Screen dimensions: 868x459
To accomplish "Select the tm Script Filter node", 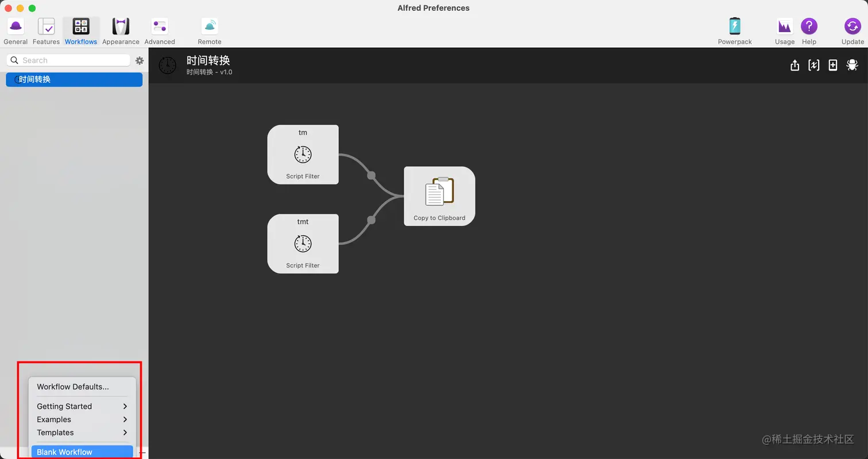I will pos(303,155).
